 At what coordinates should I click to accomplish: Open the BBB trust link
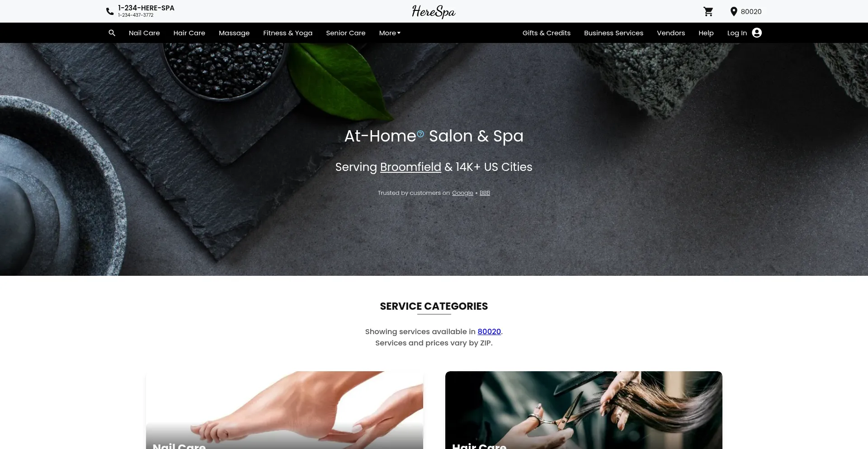point(485,193)
